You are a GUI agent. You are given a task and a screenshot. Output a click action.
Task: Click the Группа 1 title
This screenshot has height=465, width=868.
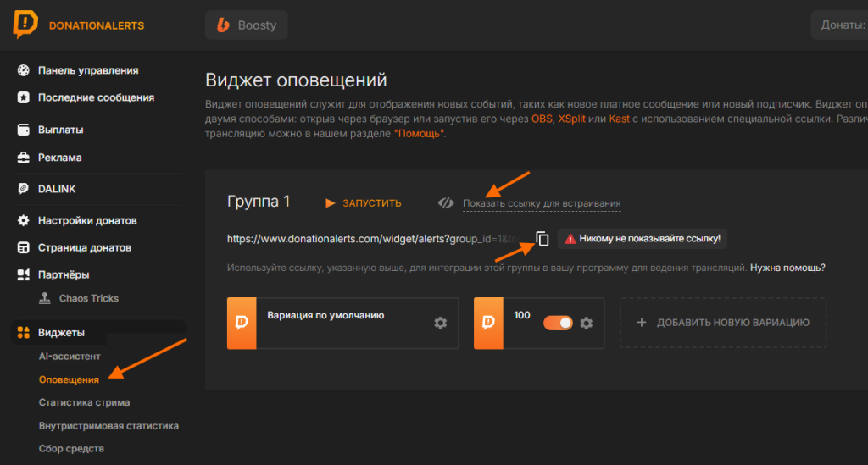pos(259,202)
